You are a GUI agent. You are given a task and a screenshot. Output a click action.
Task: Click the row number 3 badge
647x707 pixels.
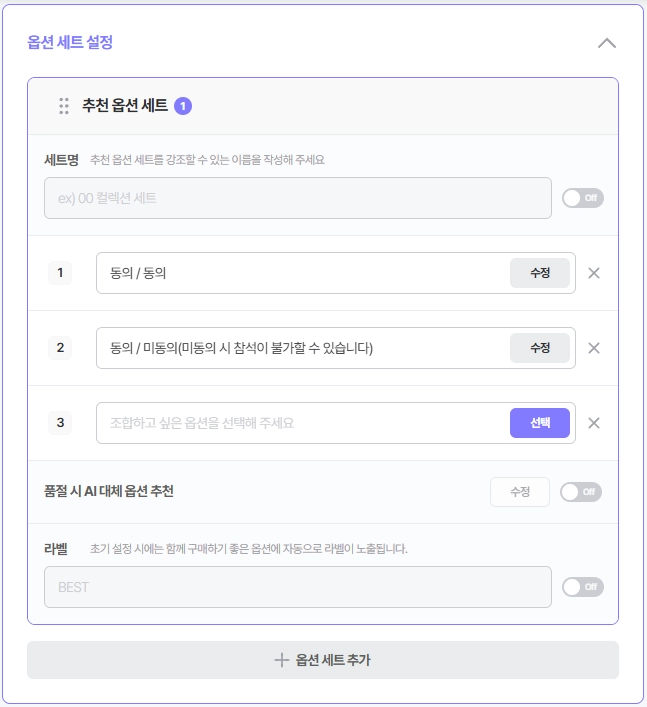pos(60,423)
